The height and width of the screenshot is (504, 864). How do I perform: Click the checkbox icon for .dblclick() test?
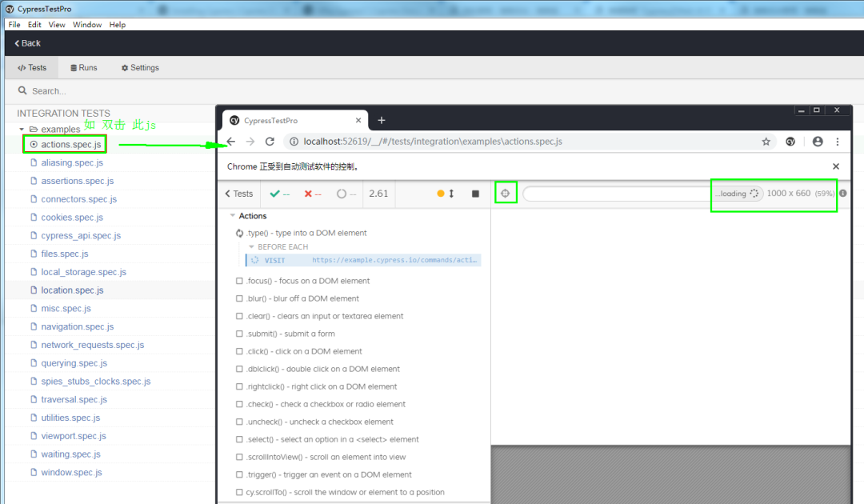click(239, 369)
